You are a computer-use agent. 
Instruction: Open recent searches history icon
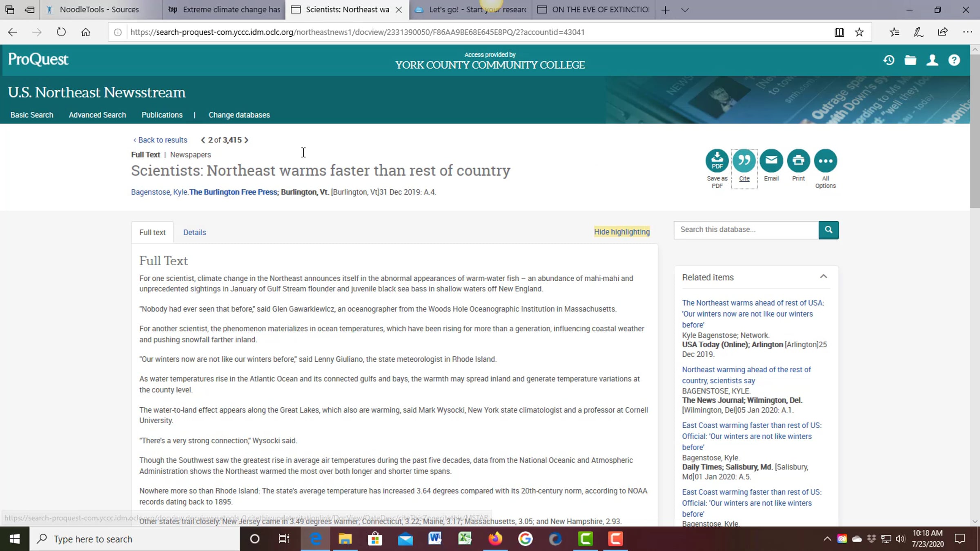(x=889, y=60)
